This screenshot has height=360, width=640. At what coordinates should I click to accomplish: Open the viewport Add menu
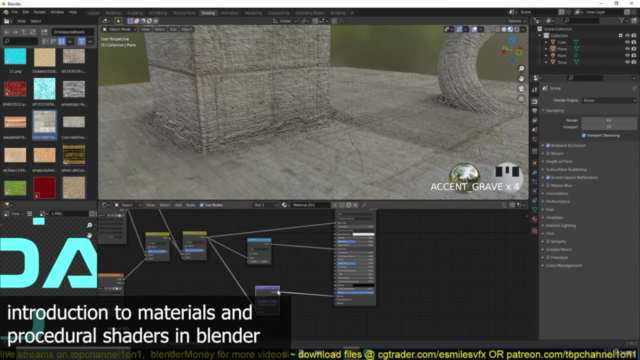(x=173, y=29)
